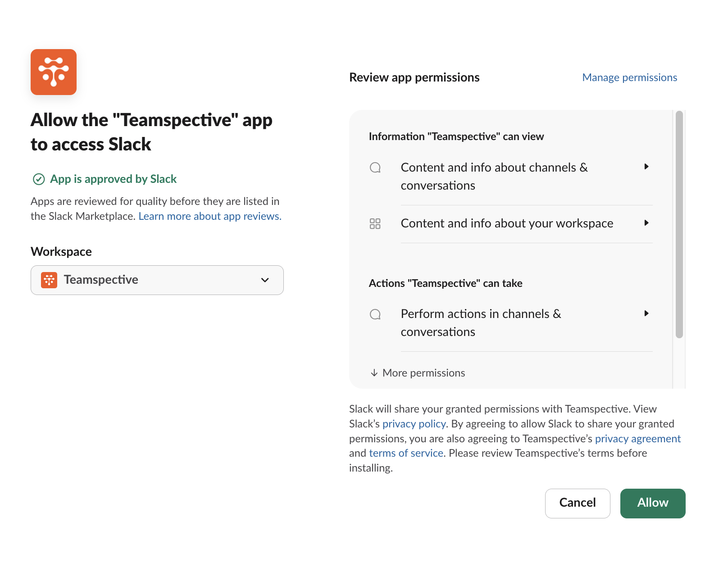
Task: View Slack's privacy policy
Action: pos(414,424)
